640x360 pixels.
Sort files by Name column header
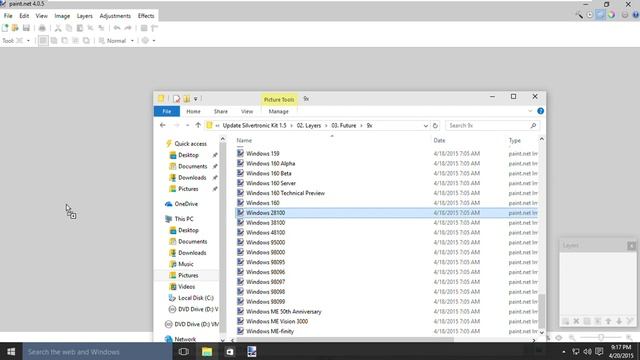click(x=244, y=140)
